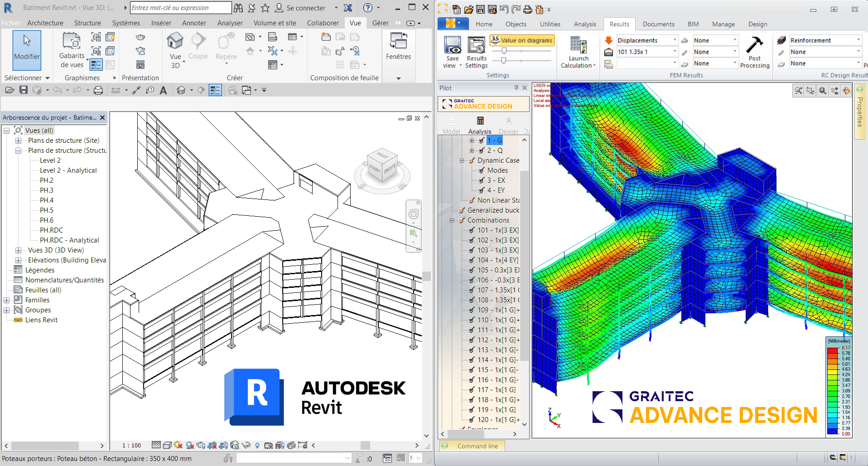Click the Results Settings icon
868x466 pixels.
click(476, 52)
